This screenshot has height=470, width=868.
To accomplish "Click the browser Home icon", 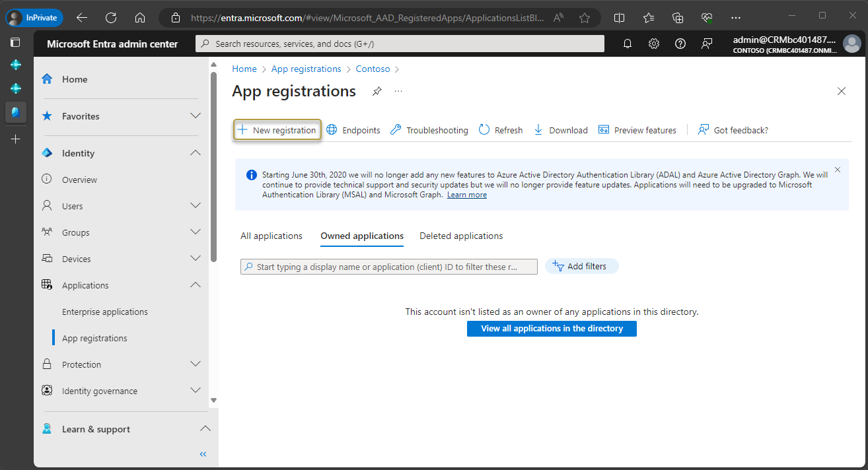I will [x=139, y=17].
